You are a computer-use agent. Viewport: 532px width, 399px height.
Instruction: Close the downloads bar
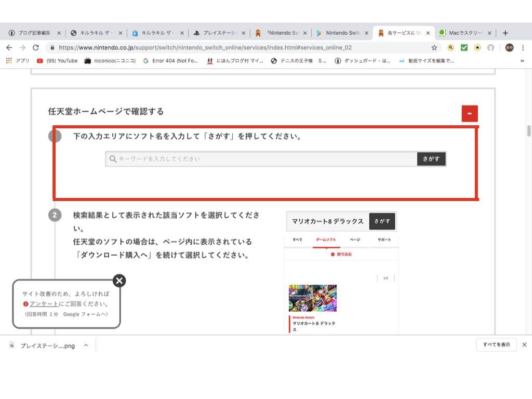coord(524,345)
